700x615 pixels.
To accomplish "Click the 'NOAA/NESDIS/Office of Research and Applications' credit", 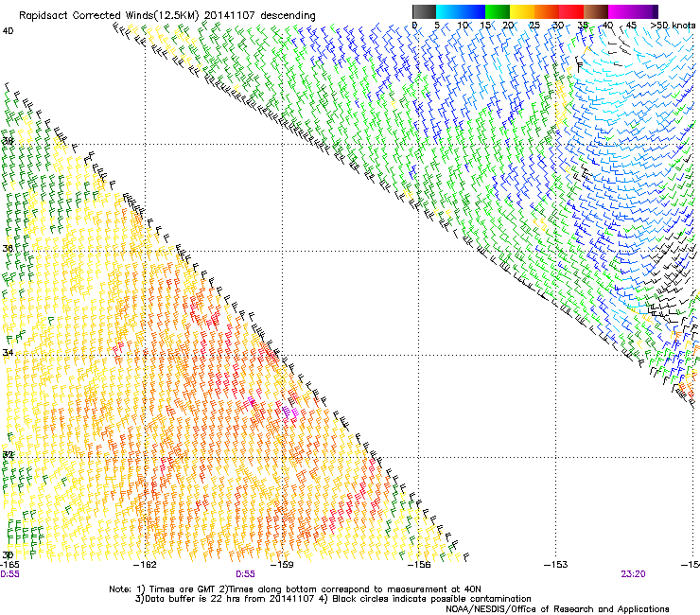I will point(557,609).
